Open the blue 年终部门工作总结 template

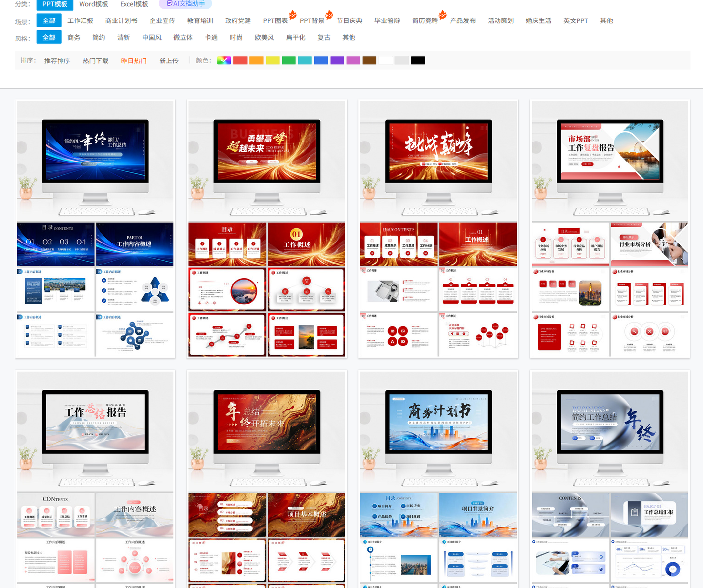coord(95,229)
